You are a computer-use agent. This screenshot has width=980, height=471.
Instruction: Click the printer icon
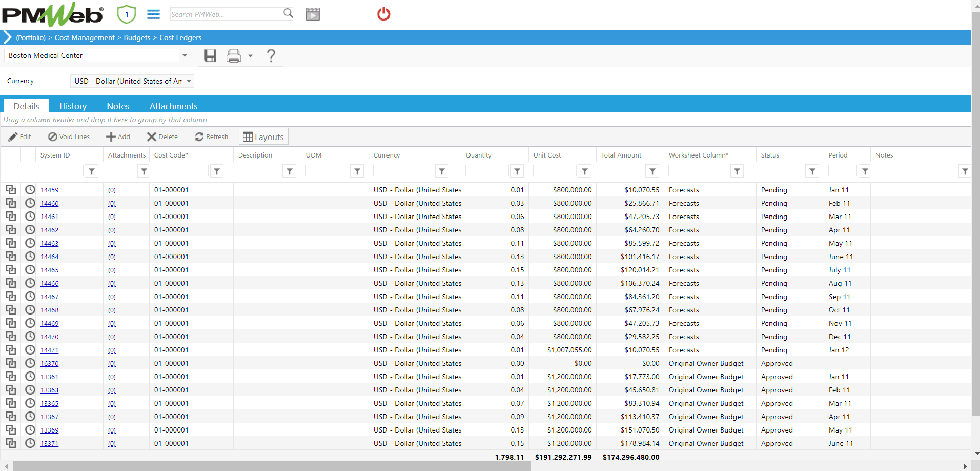pyautogui.click(x=234, y=55)
